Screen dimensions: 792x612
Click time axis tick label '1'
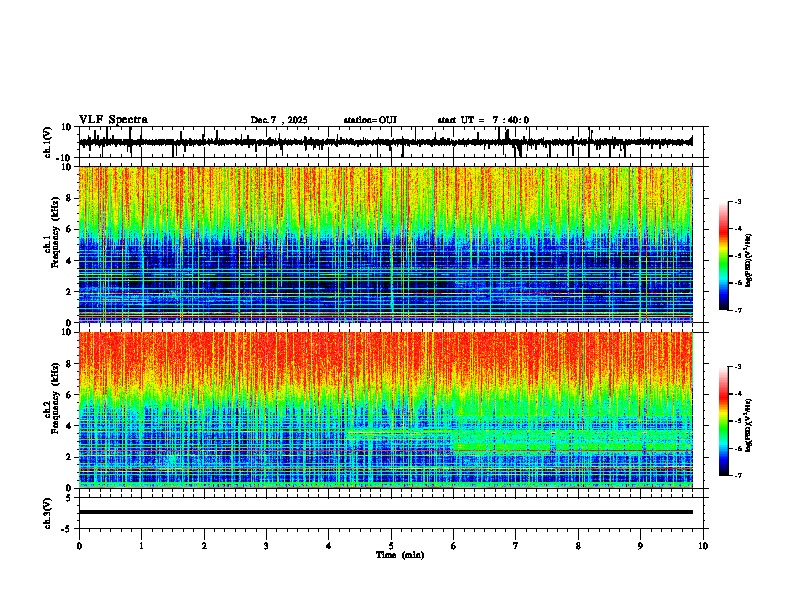[x=141, y=546]
